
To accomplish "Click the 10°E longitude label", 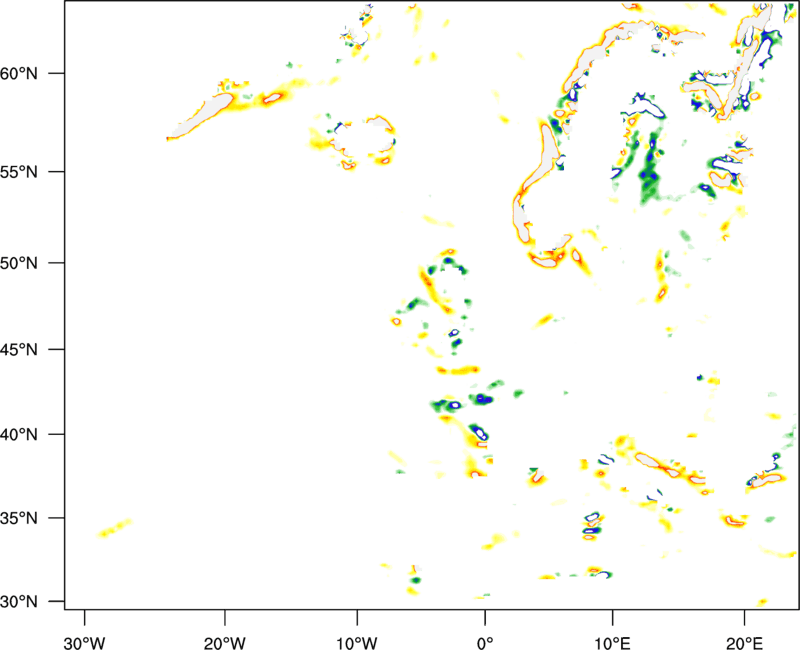I will (x=612, y=643).
